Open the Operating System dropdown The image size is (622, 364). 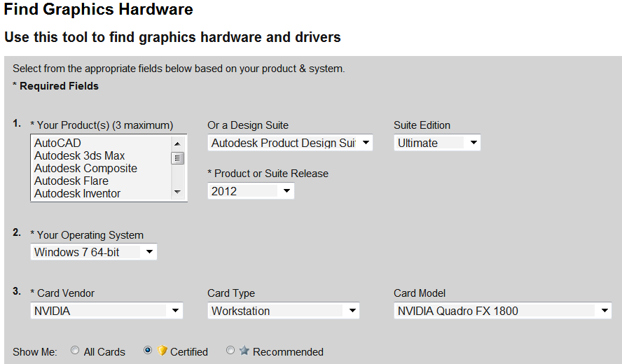click(94, 252)
